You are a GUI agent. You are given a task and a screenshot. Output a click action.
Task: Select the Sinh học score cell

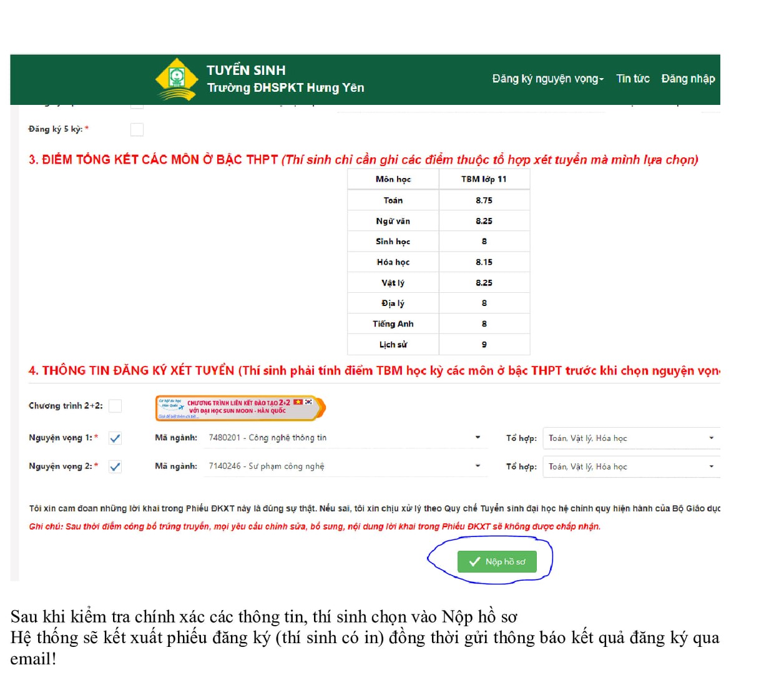484,241
